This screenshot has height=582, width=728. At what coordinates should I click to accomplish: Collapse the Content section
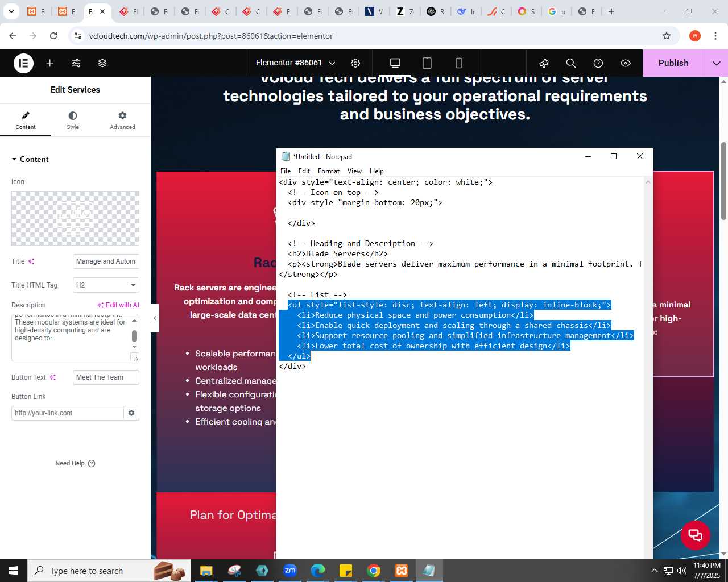tap(30, 159)
